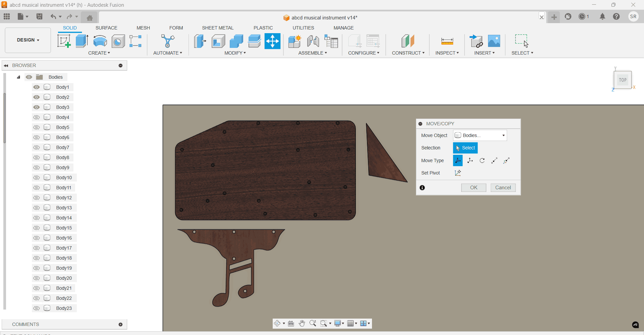644x335 pixels.
Task: Hide Body3 using its eye icon
Action: (36, 107)
